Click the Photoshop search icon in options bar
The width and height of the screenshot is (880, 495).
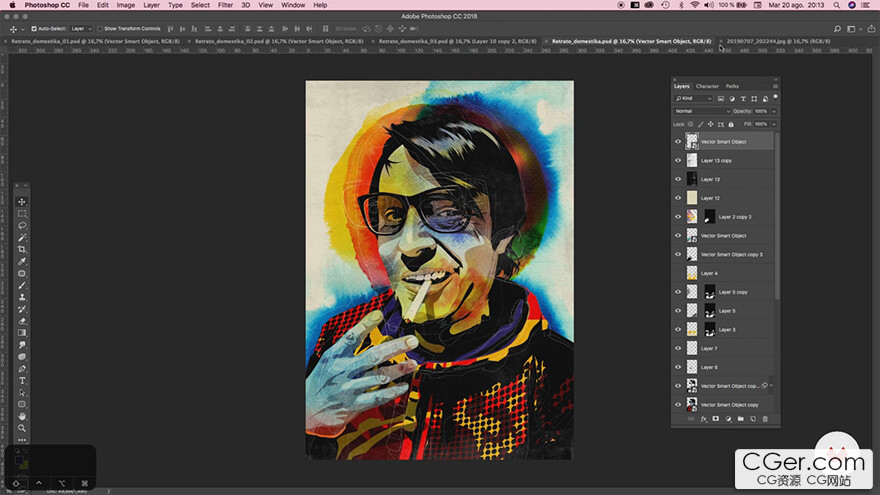(x=837, y=29)
